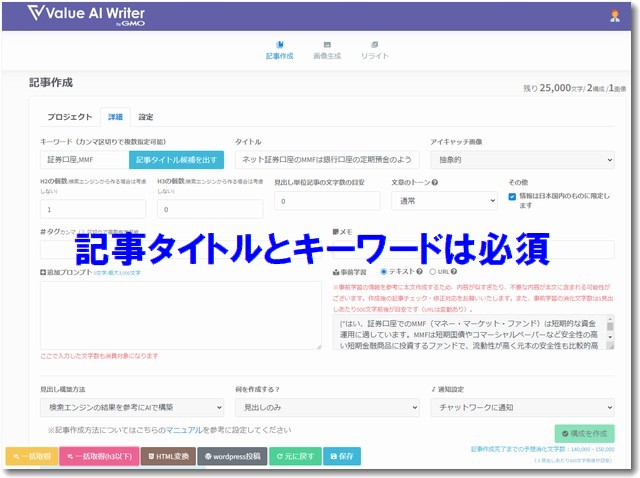The image size is (640, 478).
Task: Click the help icon beside URL
Action: [454, 271]
